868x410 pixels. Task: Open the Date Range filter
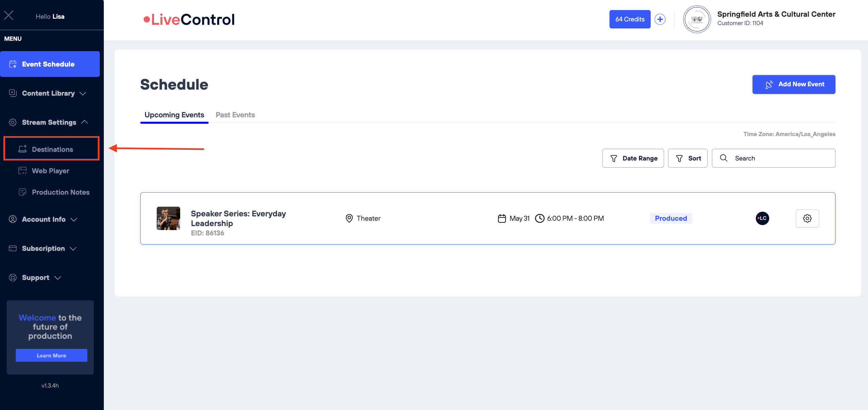pos(633,158)
